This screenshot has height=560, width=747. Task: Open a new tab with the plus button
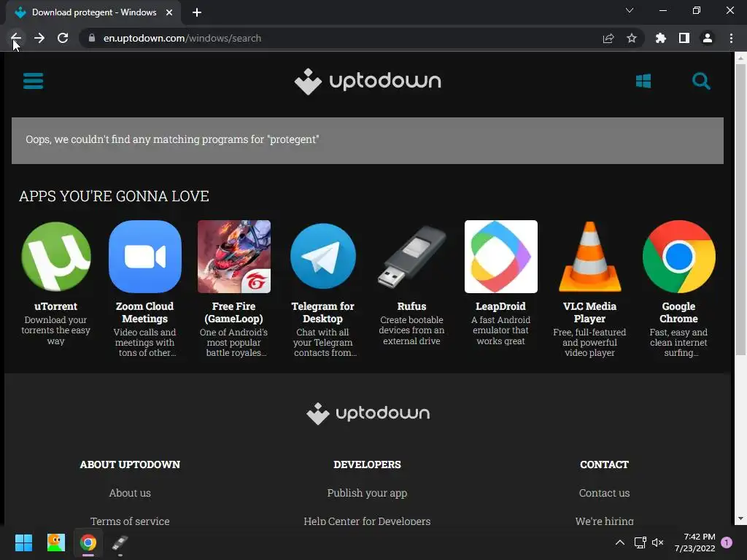tap(197, 12)
